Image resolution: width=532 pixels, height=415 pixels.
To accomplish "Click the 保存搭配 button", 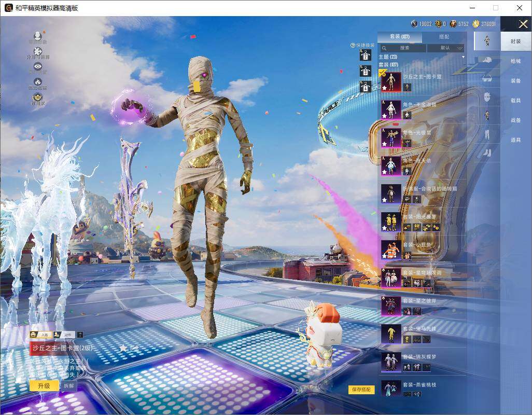I will [361, 390].
